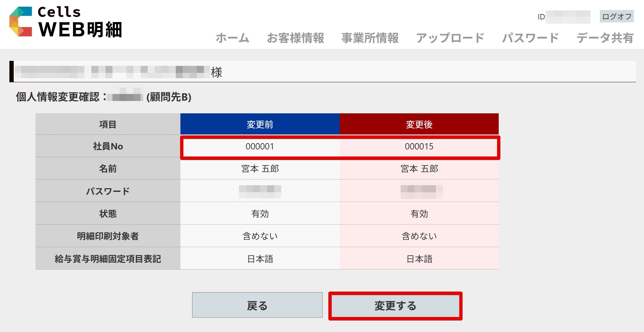Open the データ共有 menu
The width and height of the screenshot is (644, 332).
pyautogui.click(x=605, y=38)
